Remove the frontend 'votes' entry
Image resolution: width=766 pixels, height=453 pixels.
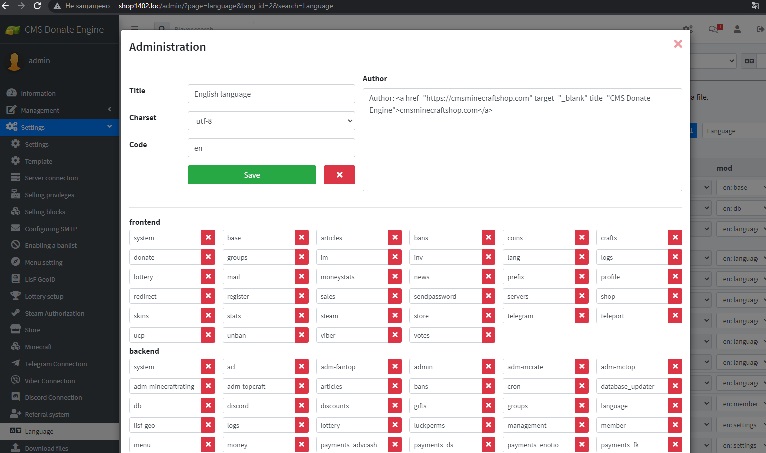coord(488,335)
